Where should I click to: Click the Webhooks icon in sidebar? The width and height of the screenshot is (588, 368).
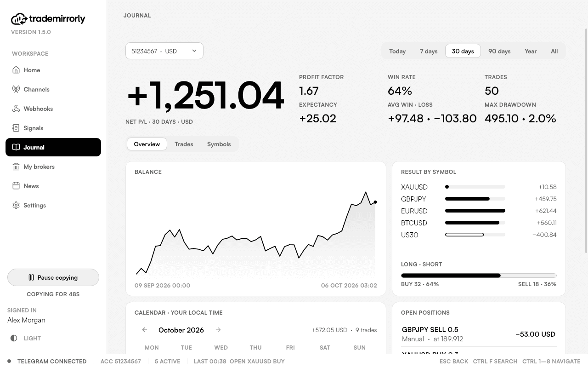pos(16,109)
